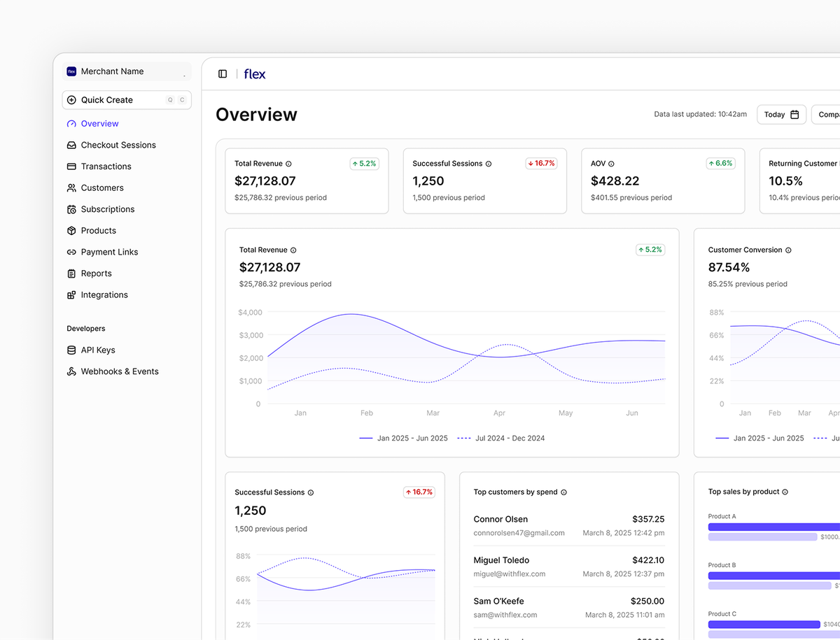Click the Transactions card icon

pos(71,166)
